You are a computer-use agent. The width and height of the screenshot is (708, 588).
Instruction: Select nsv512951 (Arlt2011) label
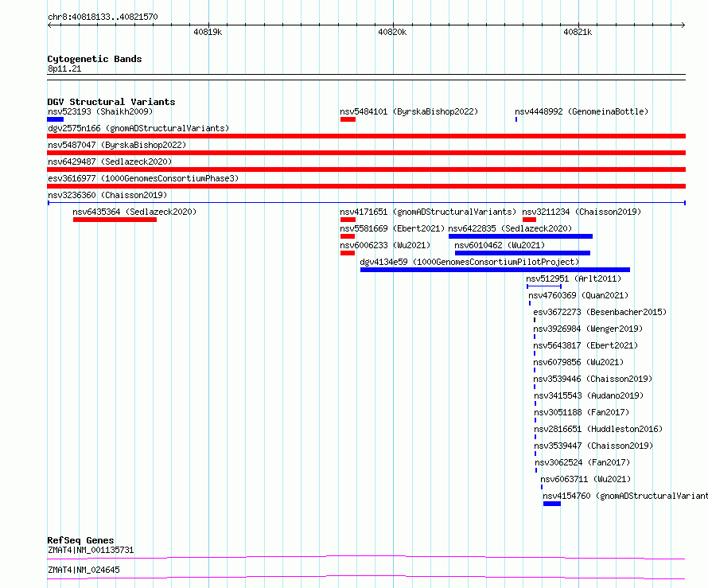click(x=574, y=278)
